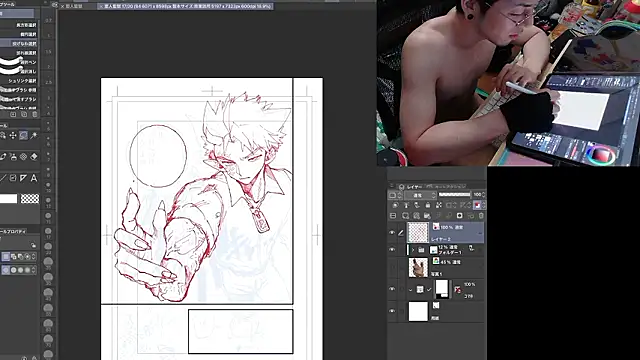Click the delete layer trash icon
The width and height of the screenshot is (640, 360).
pos(481,216)
